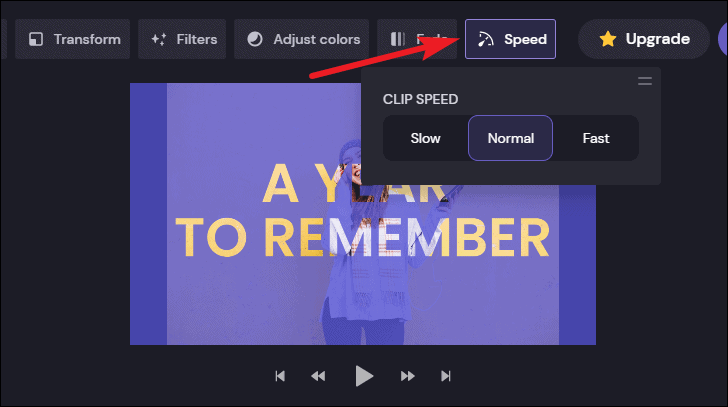The image size is (728, 407).
Task: Open the Adjust colors tab
Action: (x=301, y=39)
